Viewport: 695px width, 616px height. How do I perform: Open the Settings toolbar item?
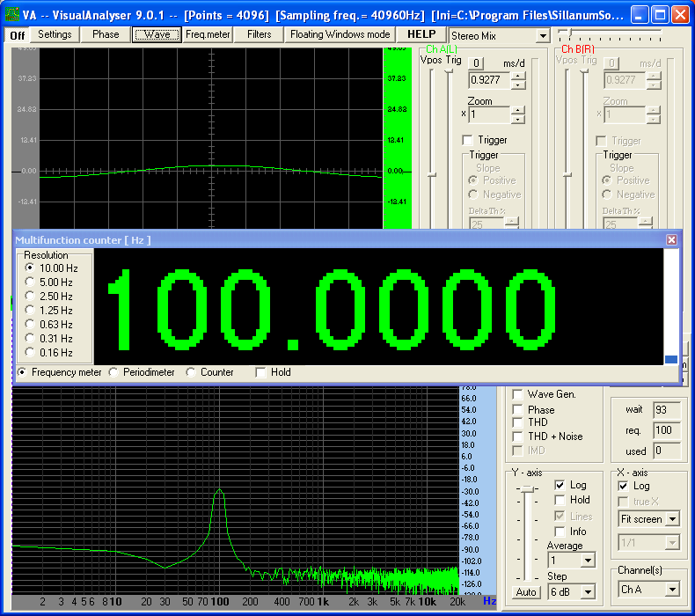point(55,34)
